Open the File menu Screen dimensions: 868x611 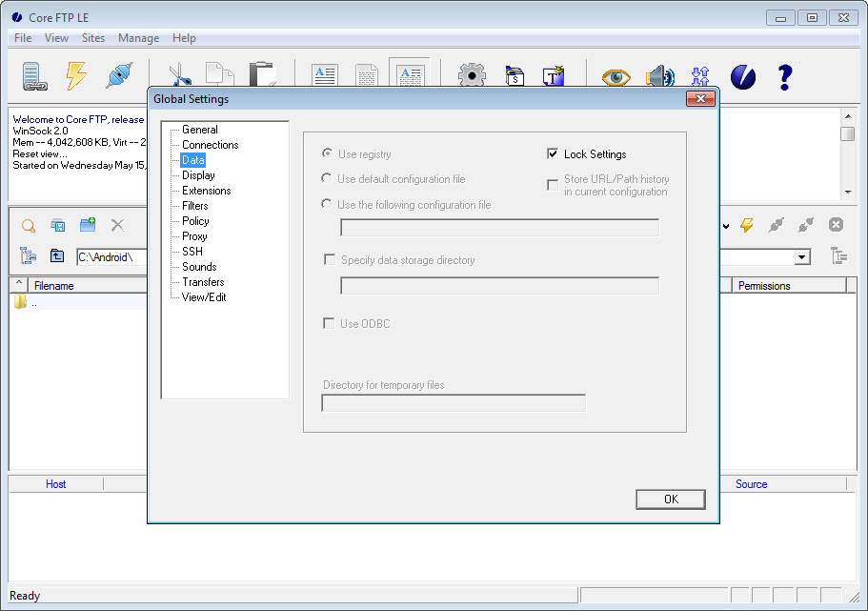23,38
